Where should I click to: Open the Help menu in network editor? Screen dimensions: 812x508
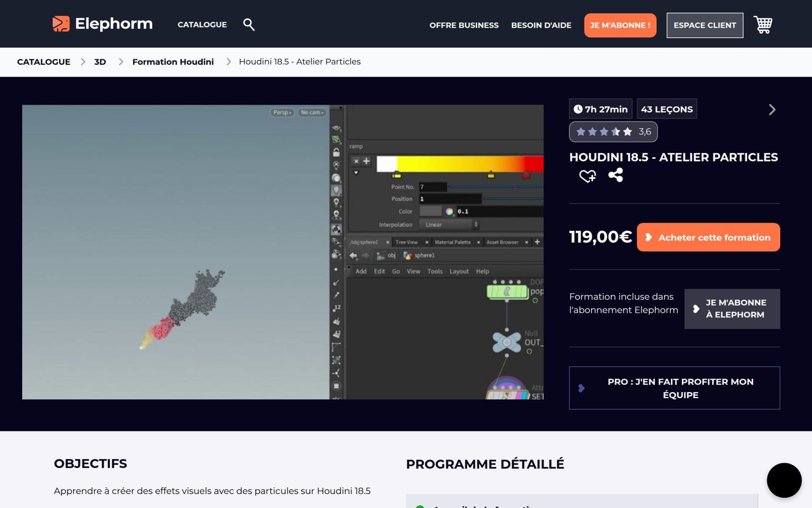click(483, 271)
